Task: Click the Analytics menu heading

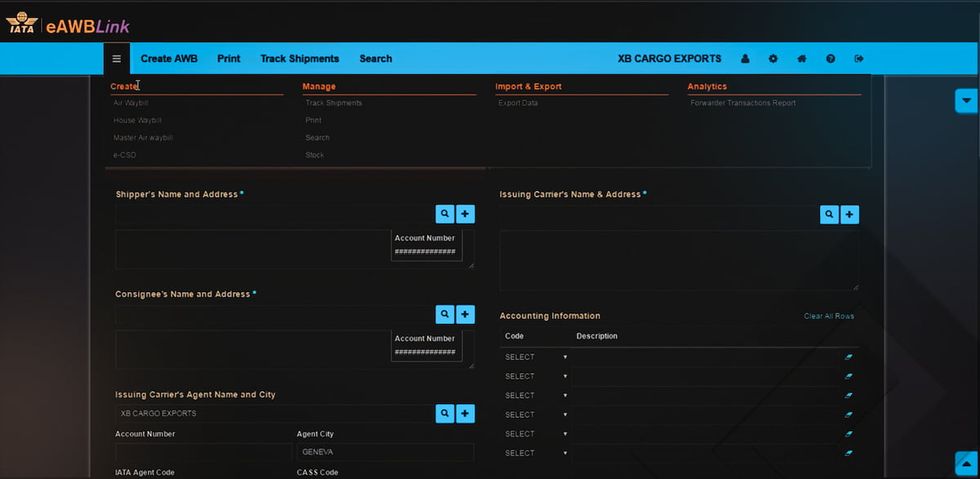Action: pos(707,87)
